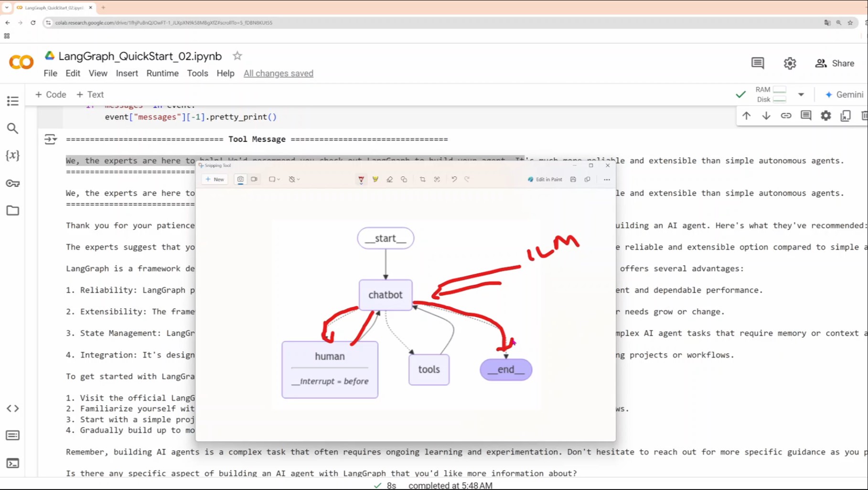Screen dimensions: 868x490
Task: Open the command palette icon
Action: pos(13,436)
